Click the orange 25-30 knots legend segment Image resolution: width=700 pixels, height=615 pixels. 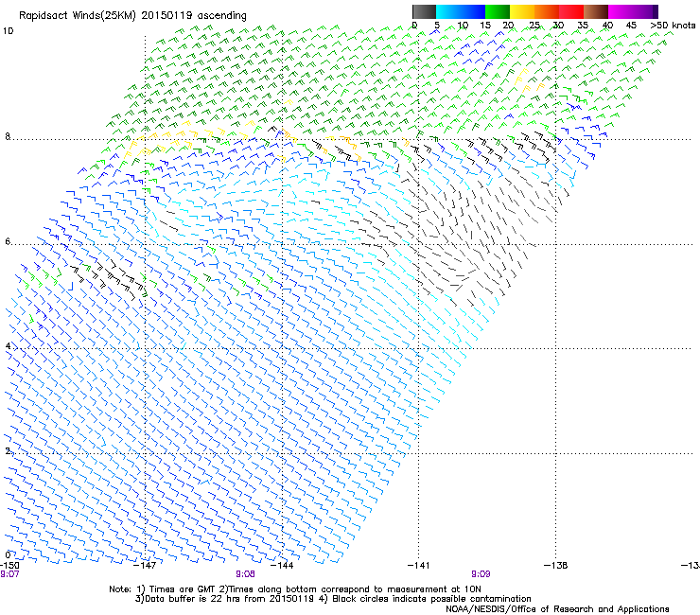pyautogui.click(x=547, y=11)
